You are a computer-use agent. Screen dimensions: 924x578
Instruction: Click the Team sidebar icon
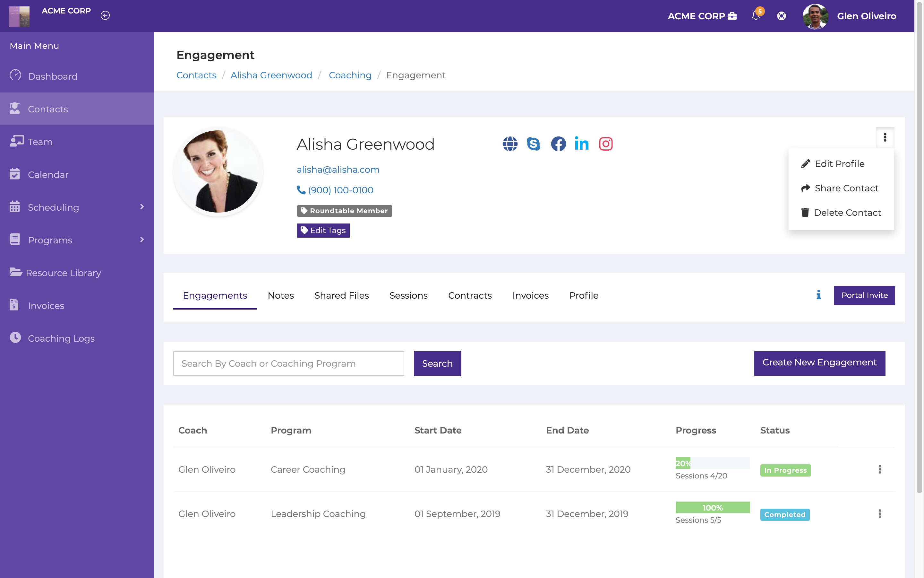16,141
